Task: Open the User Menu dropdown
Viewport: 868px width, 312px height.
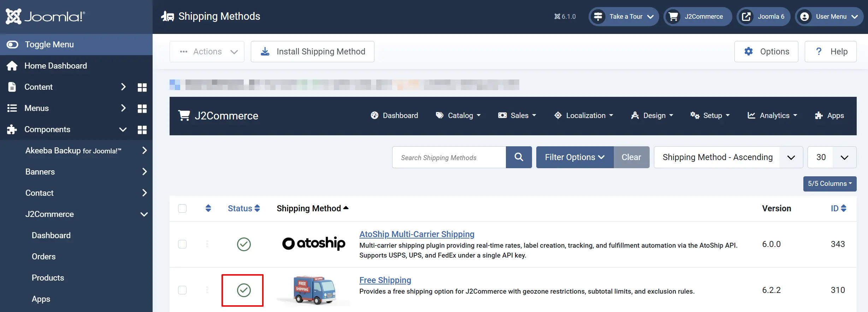Action: click(x=829, y=17)
